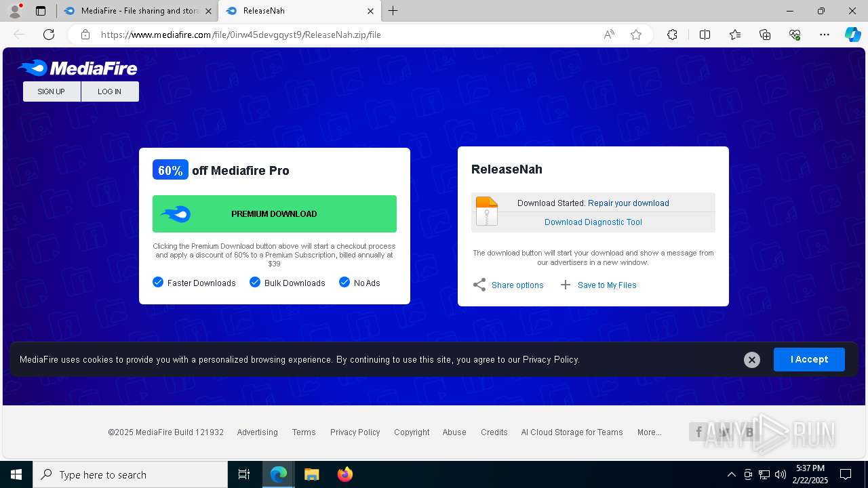
Task: Open Credits footer link
Action: click(494, 432)
